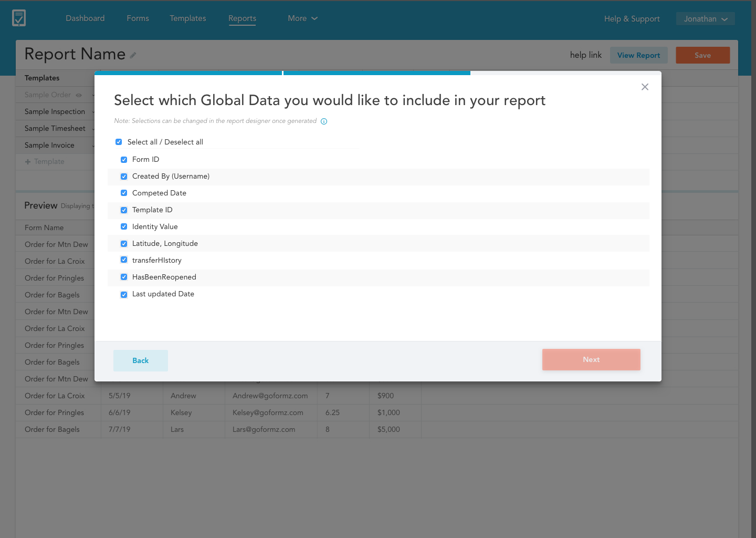Screen dimensions: 756x538
Task: Uncheck the Latitude, Longitude checkbox
Action: tap(124, 244)
